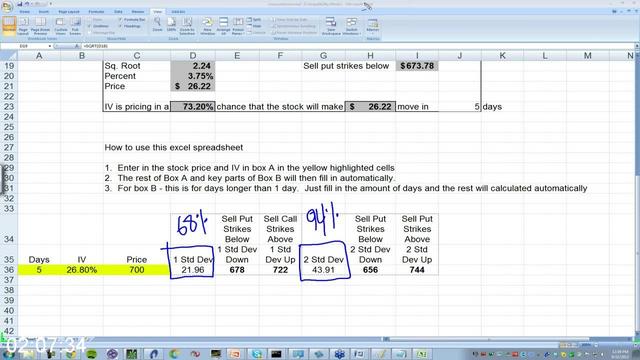Image resolution: width=640 pixels, height=360 pixels.
Task: Select row 23 header
Action: (9, 107)
